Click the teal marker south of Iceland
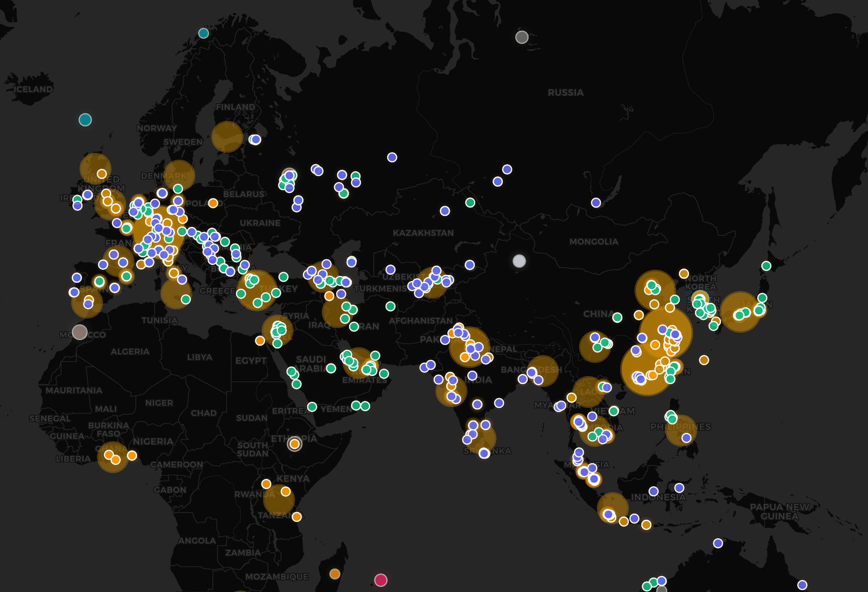 (x=85, y=120)
